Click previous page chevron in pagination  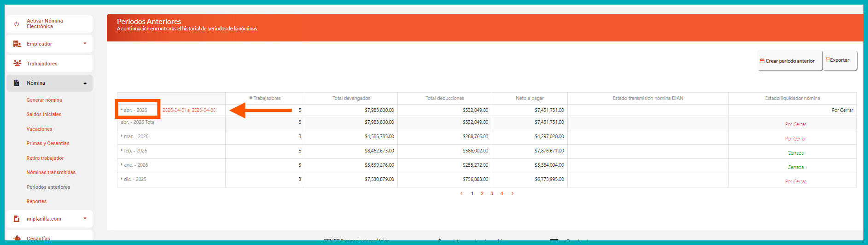[461, 193]
